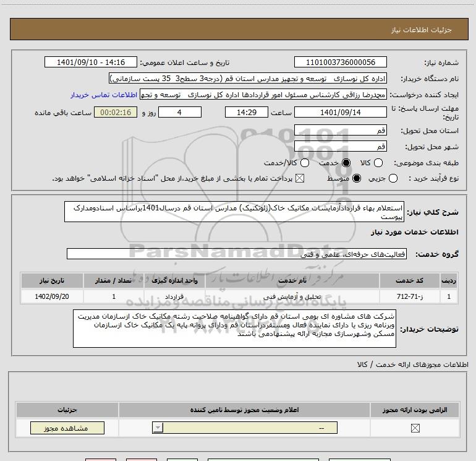This screenshot has width=476, height=461.
Task: Click the buyer organization name field
Action: coord(248,79)
